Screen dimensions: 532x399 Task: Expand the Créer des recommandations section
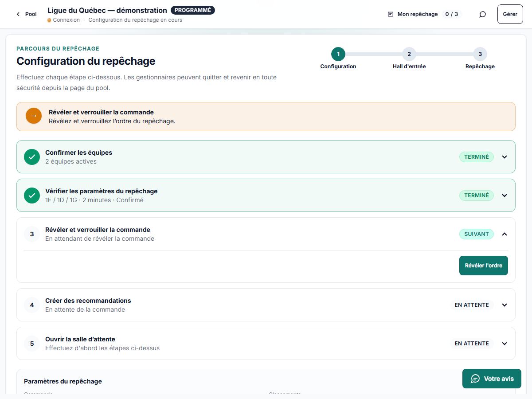coord(504,305)
